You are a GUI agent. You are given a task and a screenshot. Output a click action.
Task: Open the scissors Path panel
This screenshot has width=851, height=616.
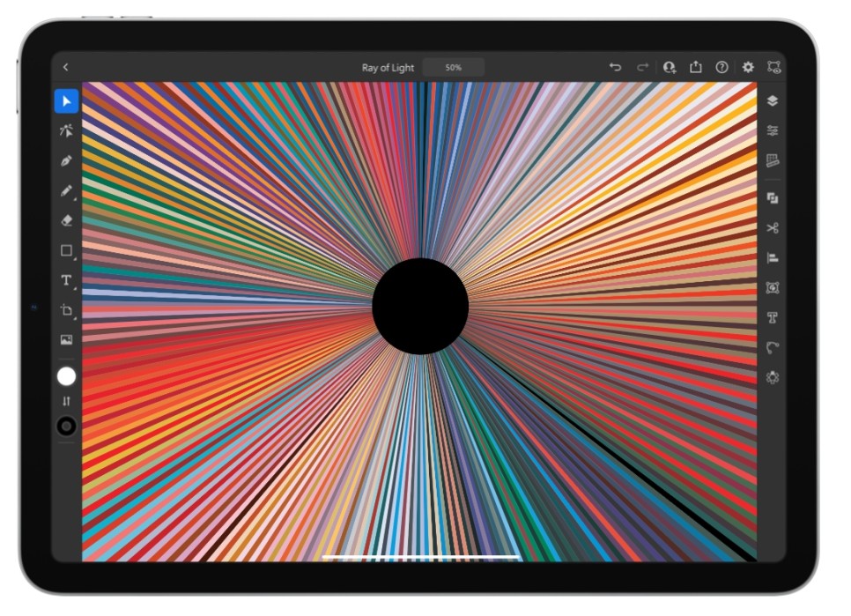pyautogui.click(x=773, y=228)
